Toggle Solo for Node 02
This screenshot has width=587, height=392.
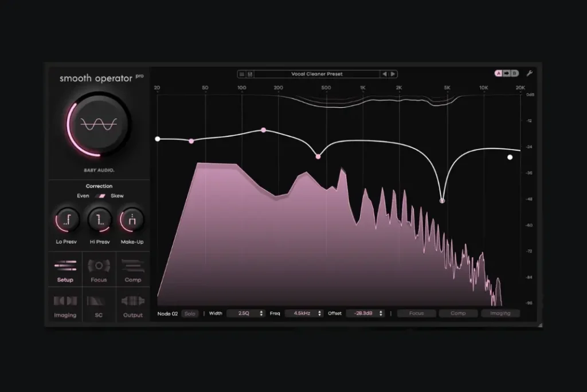tap(190, 313)
